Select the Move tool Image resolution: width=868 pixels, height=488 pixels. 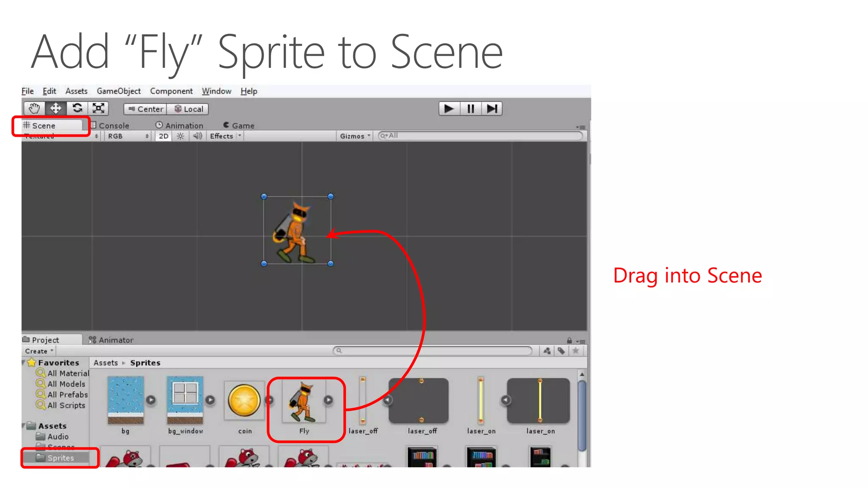(x=56, y=109)
